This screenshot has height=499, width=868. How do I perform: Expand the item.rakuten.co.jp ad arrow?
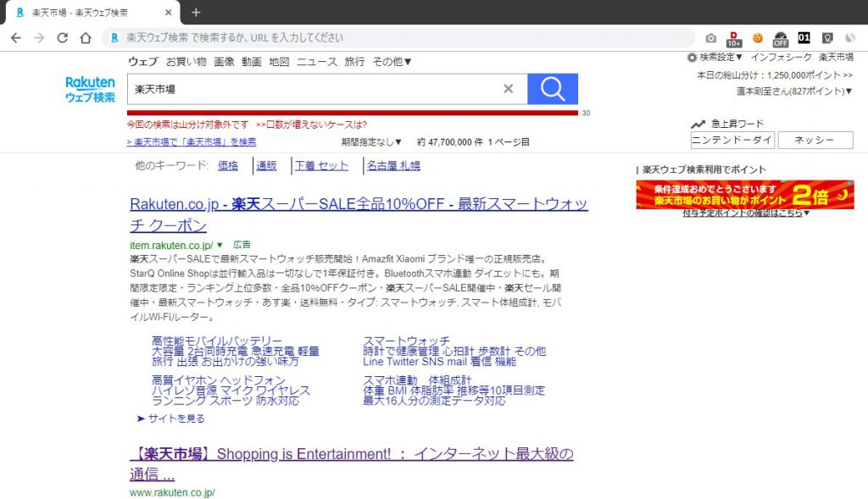[x=220, y=245]
